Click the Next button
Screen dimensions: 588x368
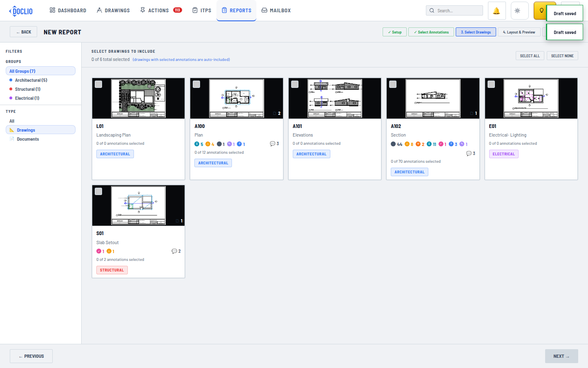(561, 356)
